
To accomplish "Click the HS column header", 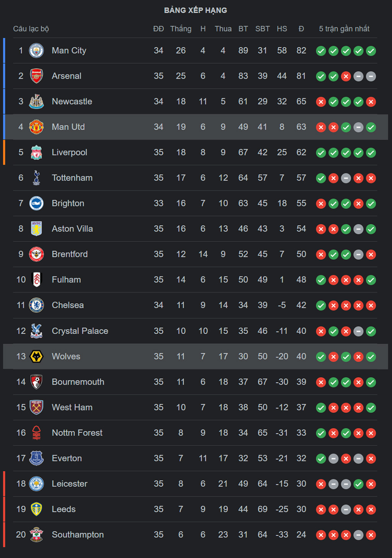I will click(x=282, y=29).
